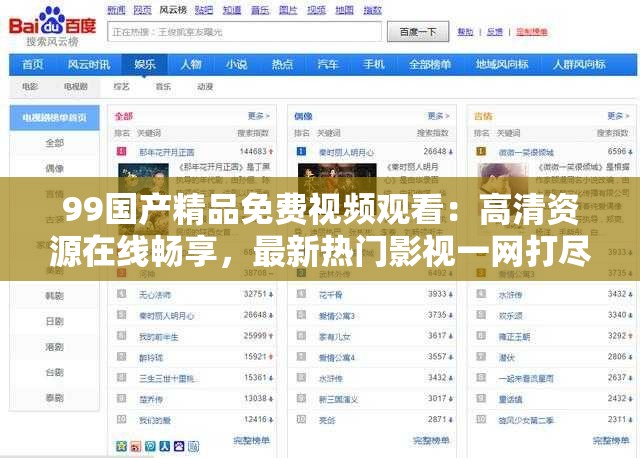
Task: Open 我的前半生 in the 全部 list
Action: coord(158,337)
